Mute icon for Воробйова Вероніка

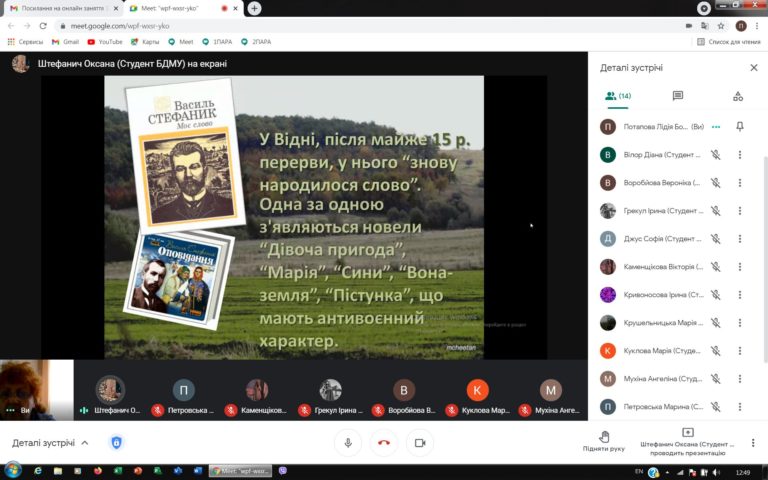coord(716,183)
